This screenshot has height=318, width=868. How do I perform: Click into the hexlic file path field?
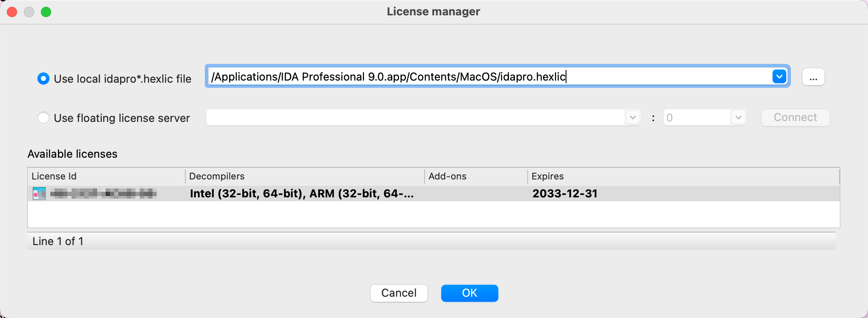(490, 77)
